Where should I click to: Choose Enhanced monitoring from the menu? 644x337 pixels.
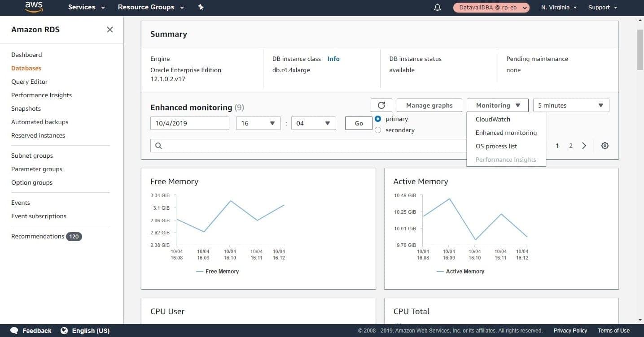[x=506, y=133]
